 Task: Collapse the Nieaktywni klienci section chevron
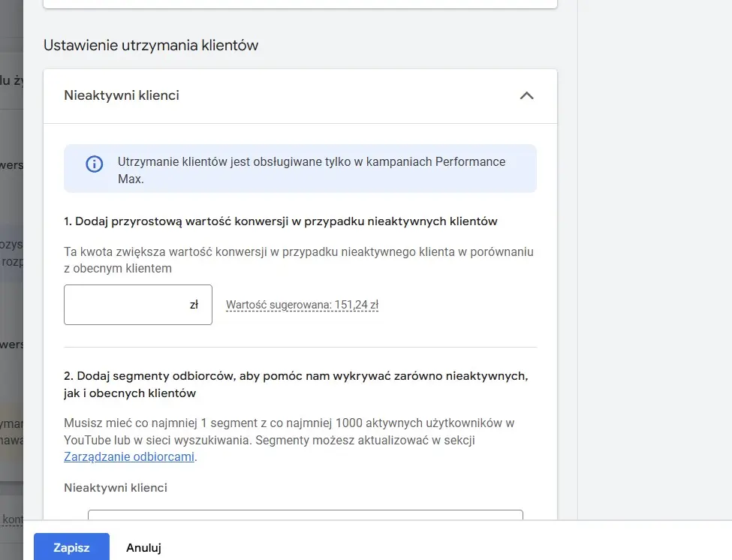click(527, 96)
